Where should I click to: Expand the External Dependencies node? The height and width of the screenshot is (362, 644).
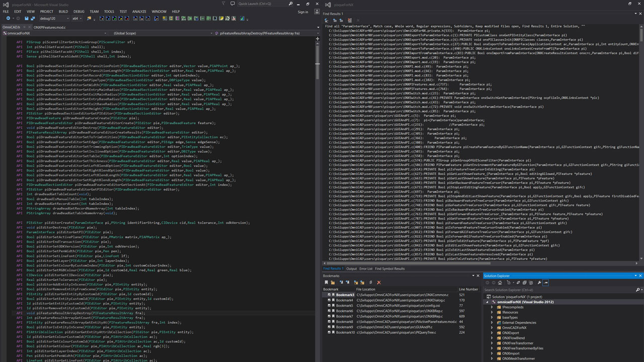pos(492,323)
